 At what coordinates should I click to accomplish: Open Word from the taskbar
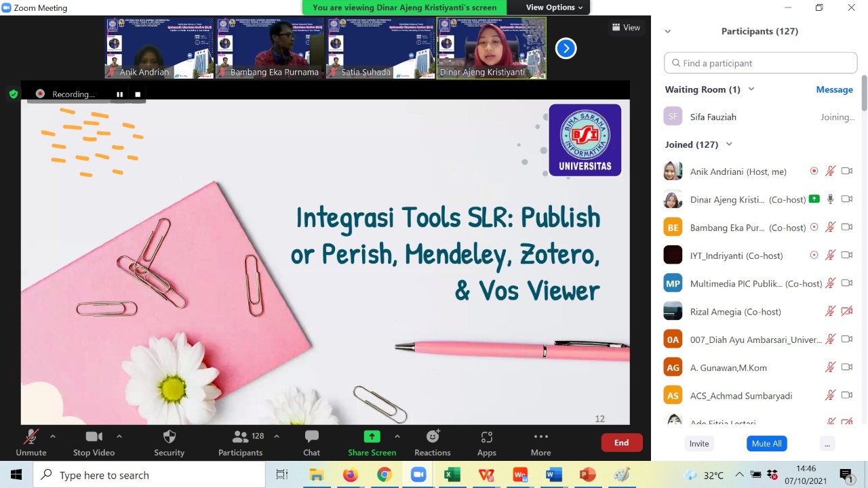click(553, 475)
